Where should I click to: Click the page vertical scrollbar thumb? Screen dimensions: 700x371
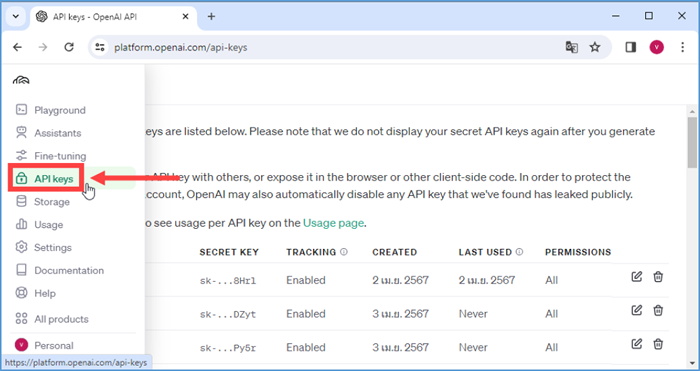coord(692,142)
